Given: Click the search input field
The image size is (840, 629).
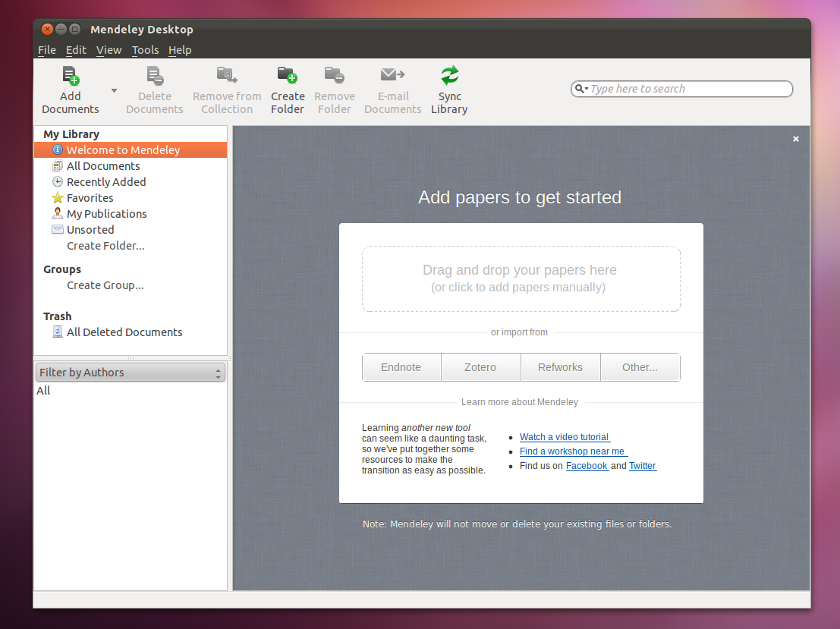Looking at the screenshot, I should tap(682, 89).
